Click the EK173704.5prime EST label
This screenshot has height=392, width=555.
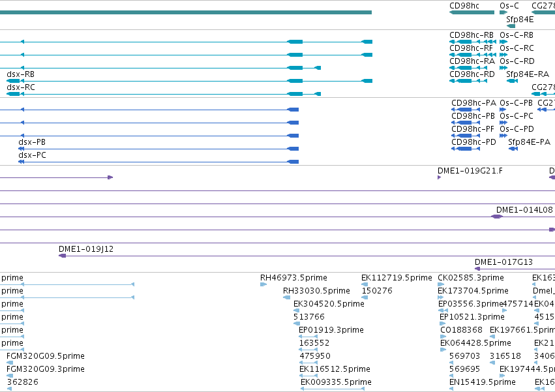click(473, 291)
